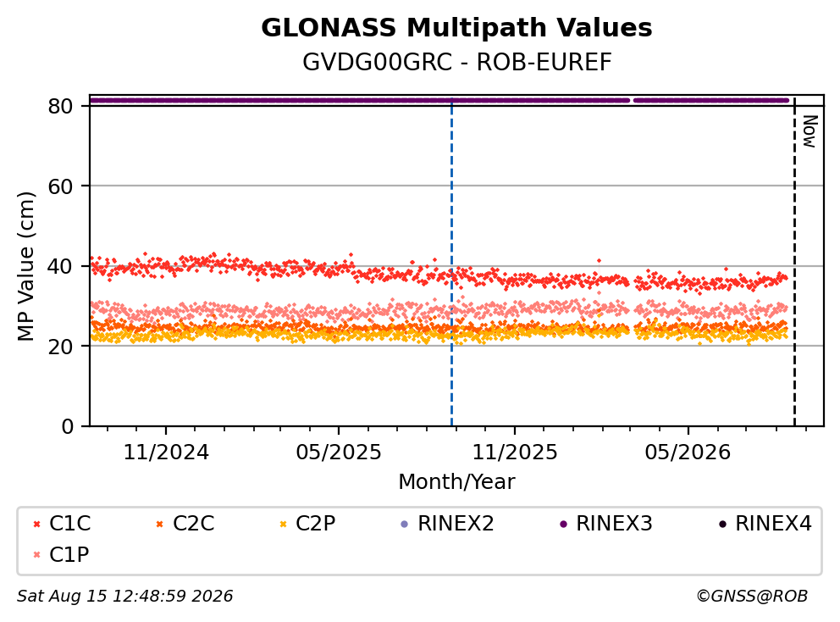
Task: Click the red C1C legend marker
Action: click(x=37, y=524)
